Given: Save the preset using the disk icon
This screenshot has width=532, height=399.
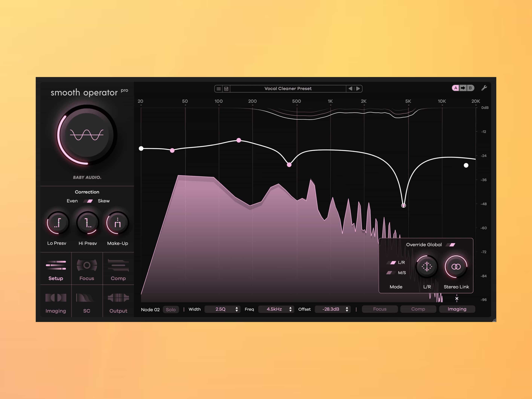Looking at the screenshot, I should (x=226, y=88).
